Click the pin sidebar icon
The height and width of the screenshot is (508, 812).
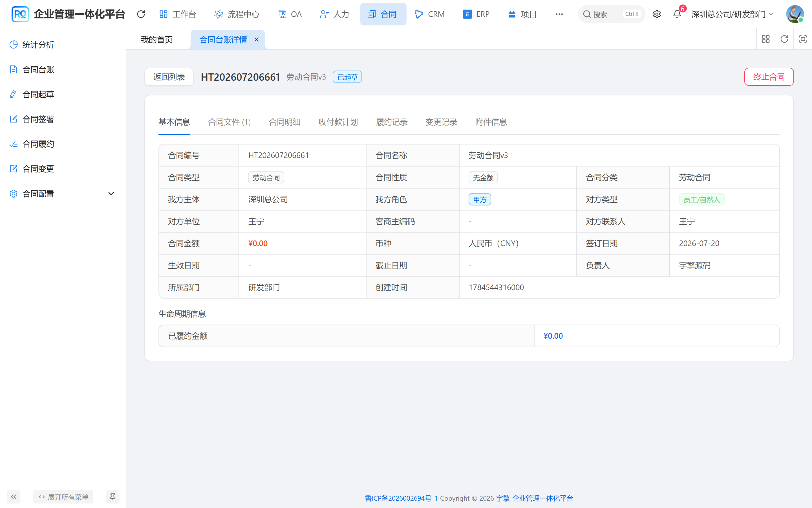click(113, 497)
